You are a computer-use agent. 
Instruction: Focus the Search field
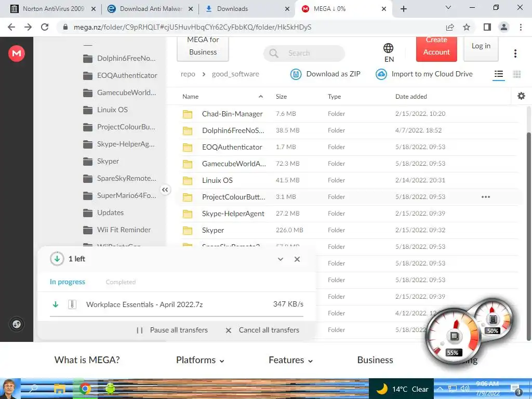[x=304, y=53]
